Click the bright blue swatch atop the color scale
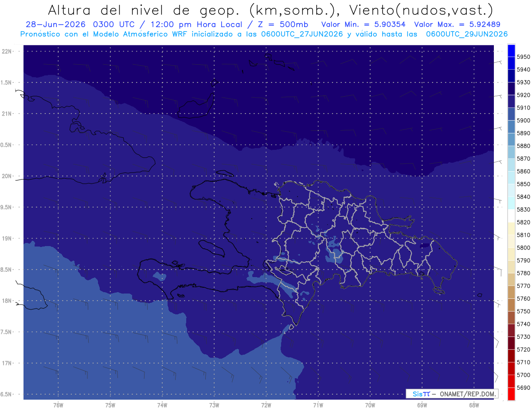The height and width of the screenshot is (411, 532). pos(511,50)
